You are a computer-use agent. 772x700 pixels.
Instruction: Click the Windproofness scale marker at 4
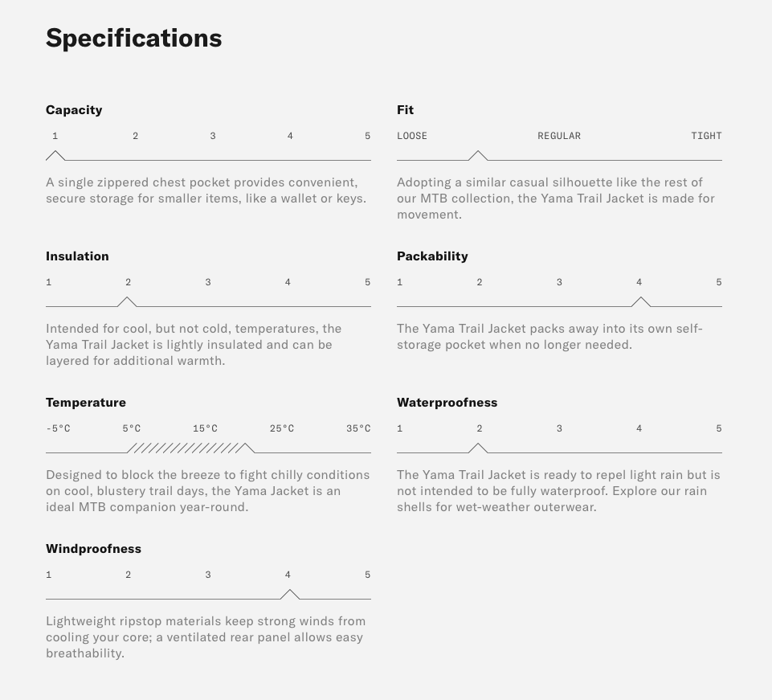pos(289,595)
